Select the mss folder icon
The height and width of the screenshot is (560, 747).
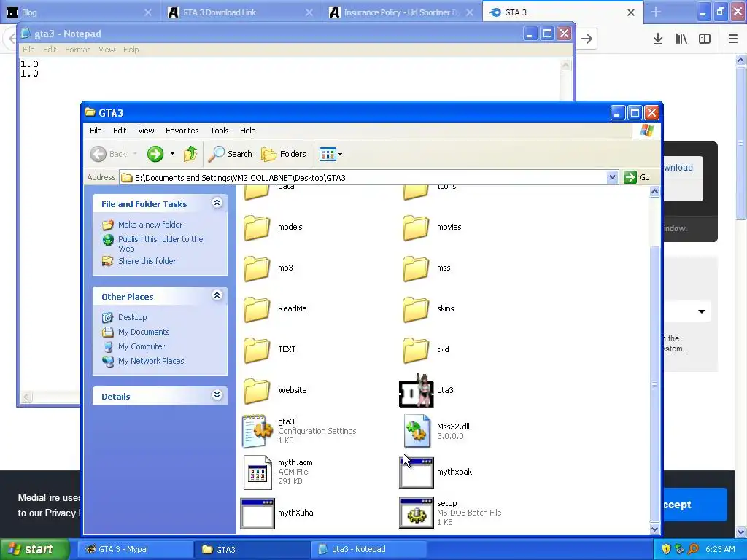pos(416,268)
